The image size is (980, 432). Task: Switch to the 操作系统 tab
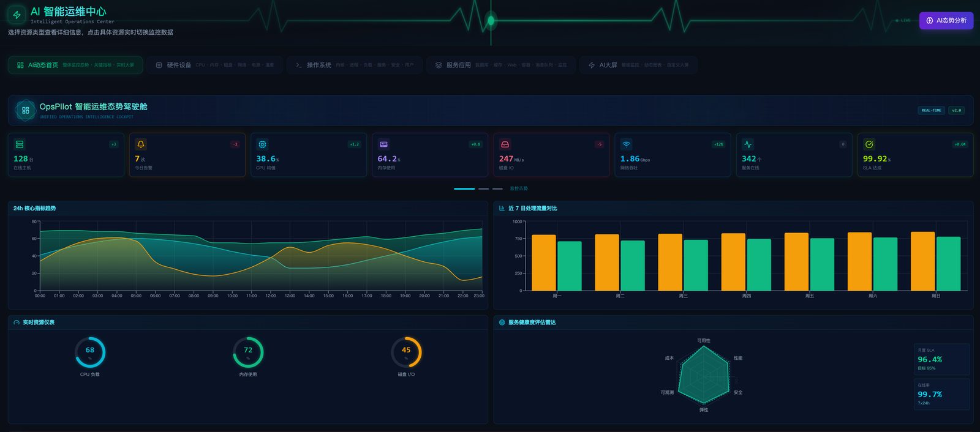coord(355,65)
